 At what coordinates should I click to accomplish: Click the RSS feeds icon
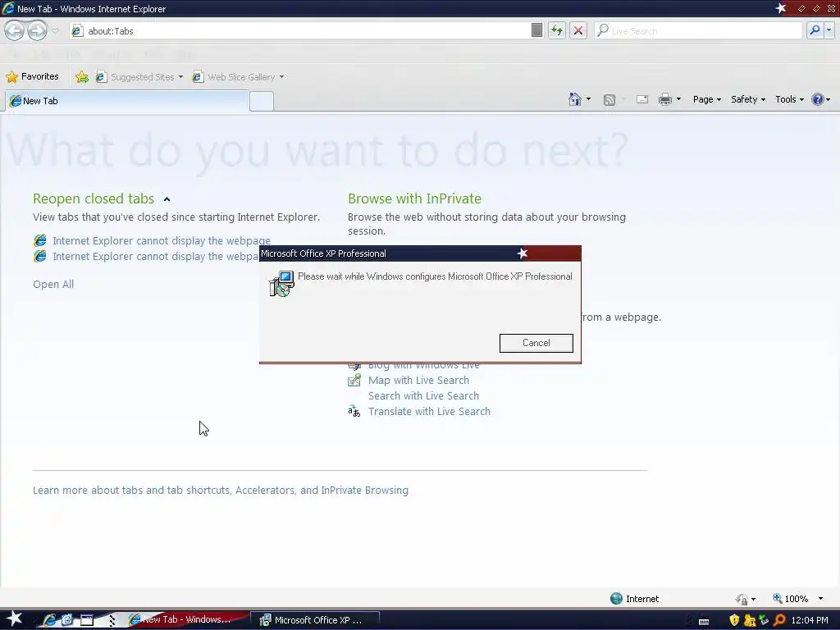coord(609,99)
